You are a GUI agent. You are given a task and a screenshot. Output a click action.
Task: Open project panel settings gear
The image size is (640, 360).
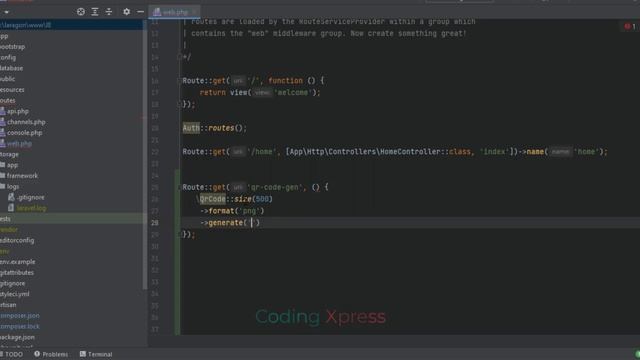point(127,12)
